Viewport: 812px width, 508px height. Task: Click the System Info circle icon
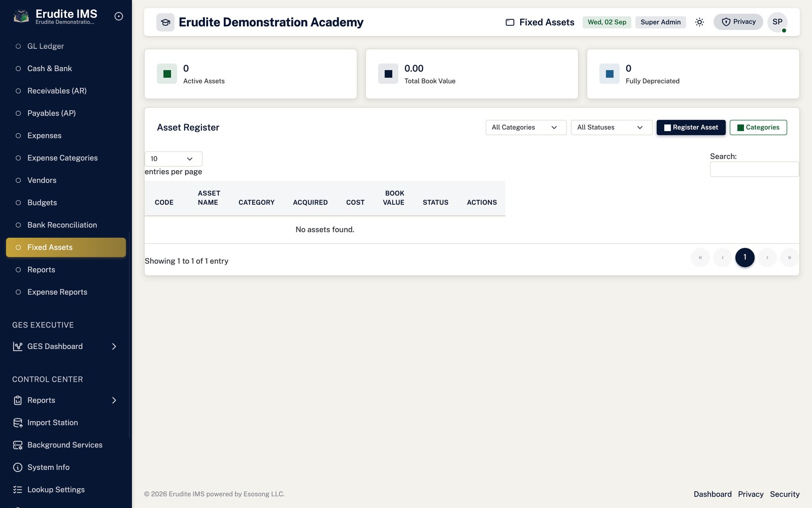(18, 467)
